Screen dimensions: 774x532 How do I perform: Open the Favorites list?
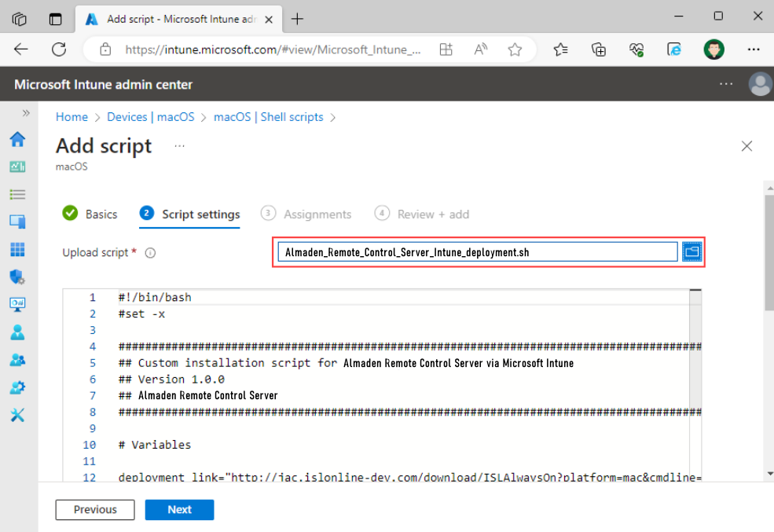[x=560, y=50]
